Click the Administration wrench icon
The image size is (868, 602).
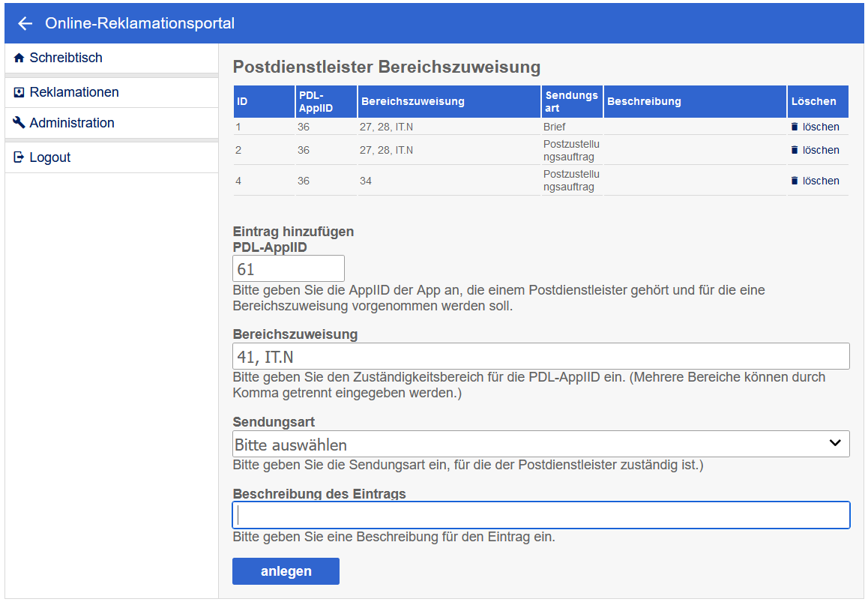coord(19,123)
